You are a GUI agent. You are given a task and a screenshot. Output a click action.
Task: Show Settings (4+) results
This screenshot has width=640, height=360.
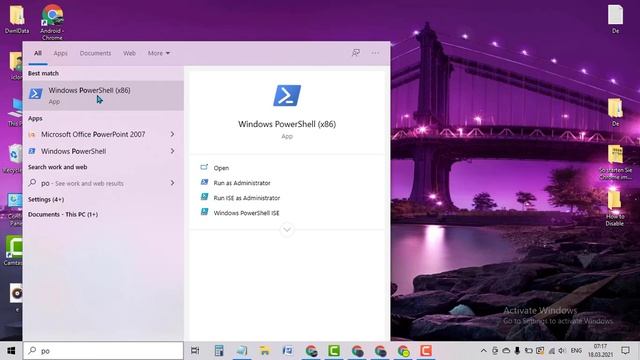pos(46,200)
